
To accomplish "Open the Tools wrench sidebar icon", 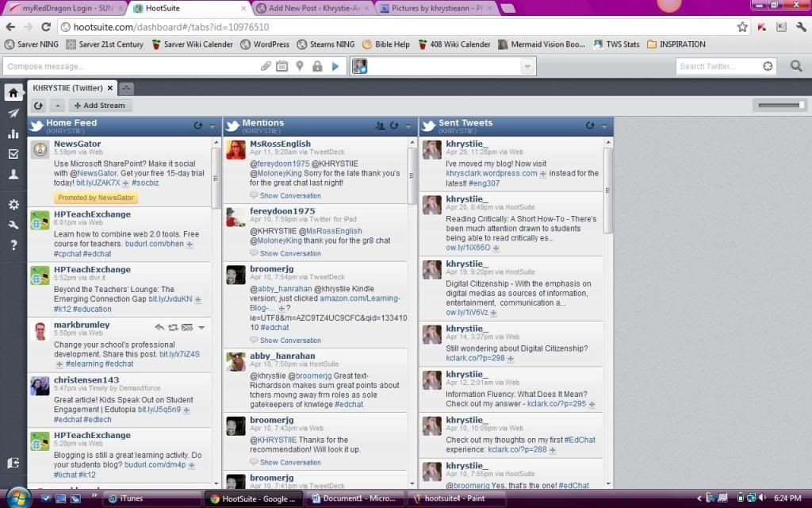I will 13,225.
